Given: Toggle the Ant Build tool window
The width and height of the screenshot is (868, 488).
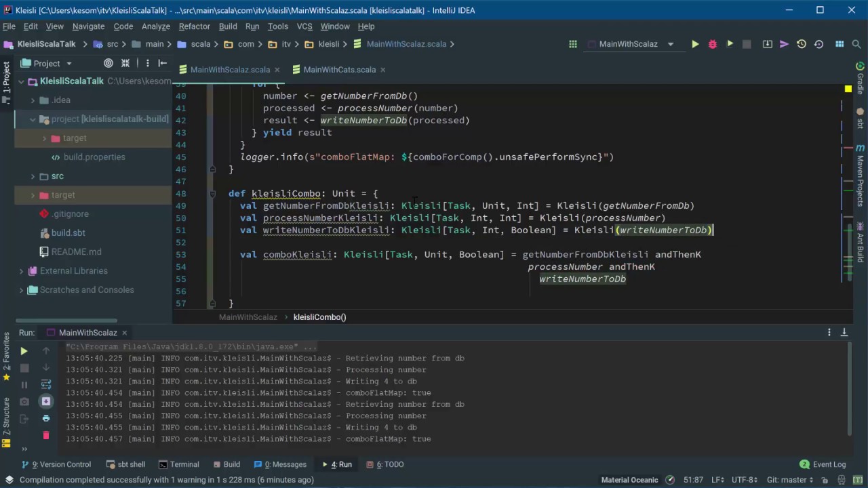Looking at the screenshot, I should click(861, 243).
